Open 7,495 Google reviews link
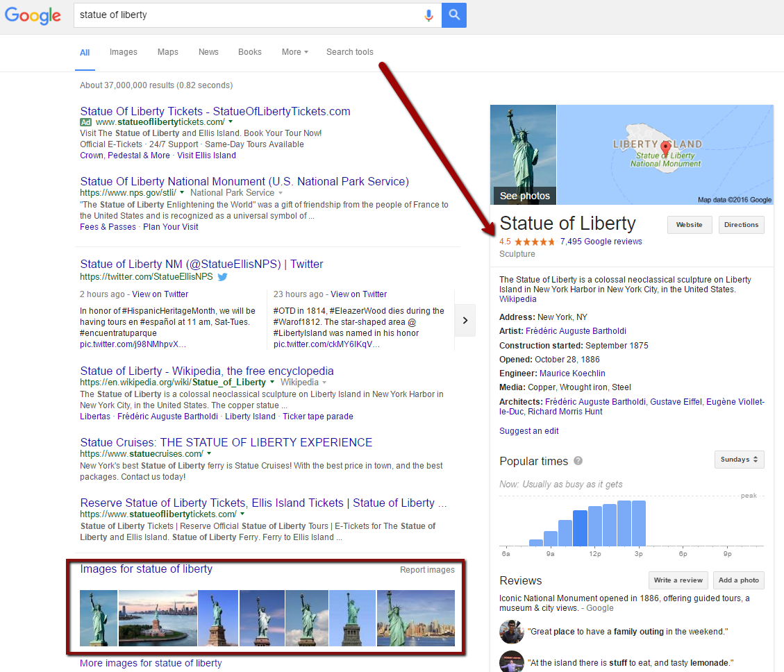The height and width of the screenshot is (672, 784). (x=601, y=242)
